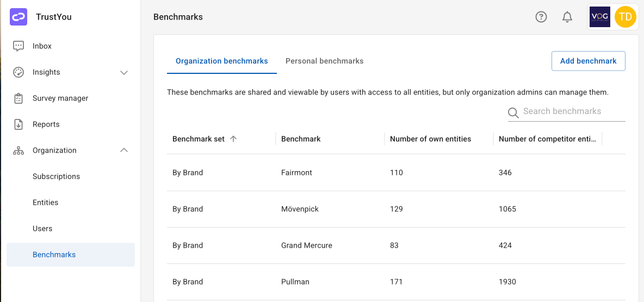Switch to Organization benchmarks tab

pyautogui.click(x=222, y=61)
